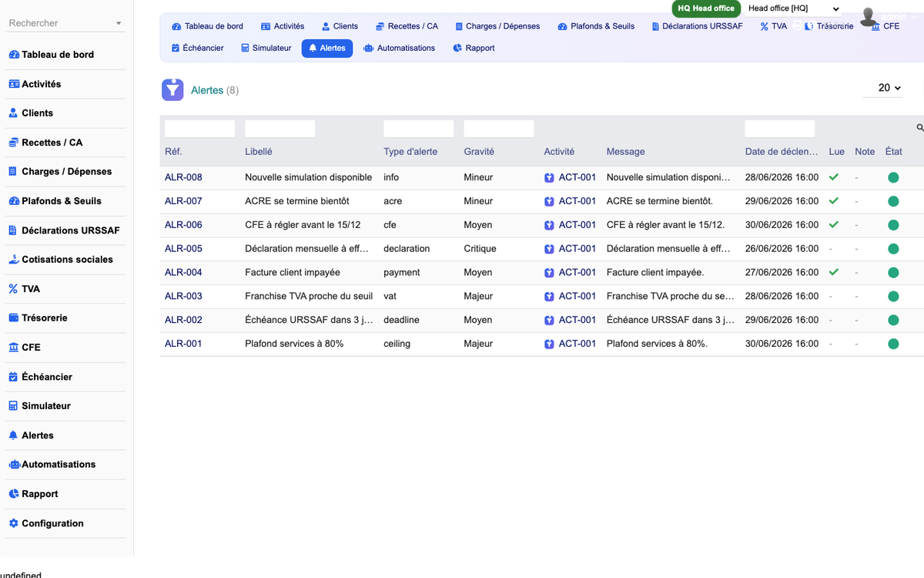Open alert ALR-001 reference link
924x578 pixels.
tap(183, 344)
